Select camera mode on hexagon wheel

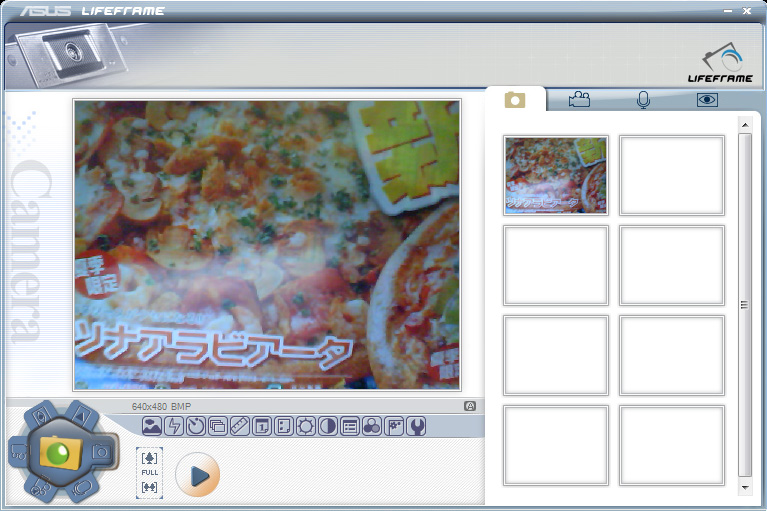(102, 452)
